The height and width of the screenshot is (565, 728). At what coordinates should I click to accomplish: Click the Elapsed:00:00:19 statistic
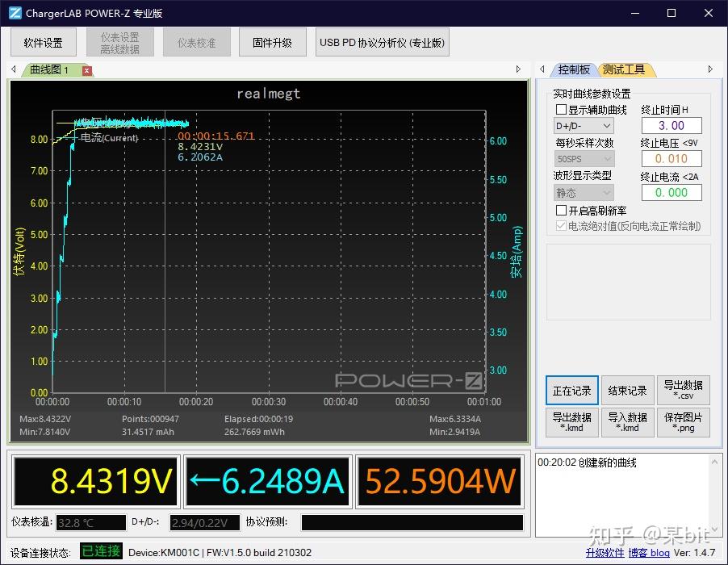pyautogui.click(x=258, y=419)
